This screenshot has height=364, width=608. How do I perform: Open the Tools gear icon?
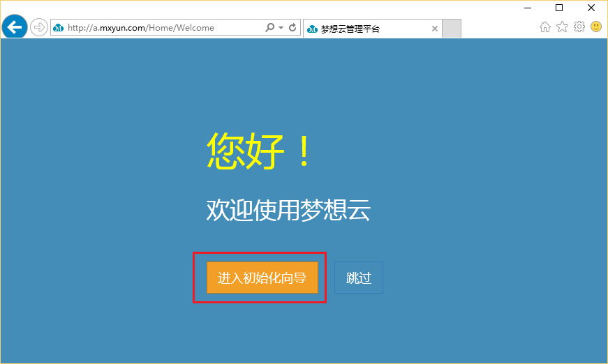[579, 26]
